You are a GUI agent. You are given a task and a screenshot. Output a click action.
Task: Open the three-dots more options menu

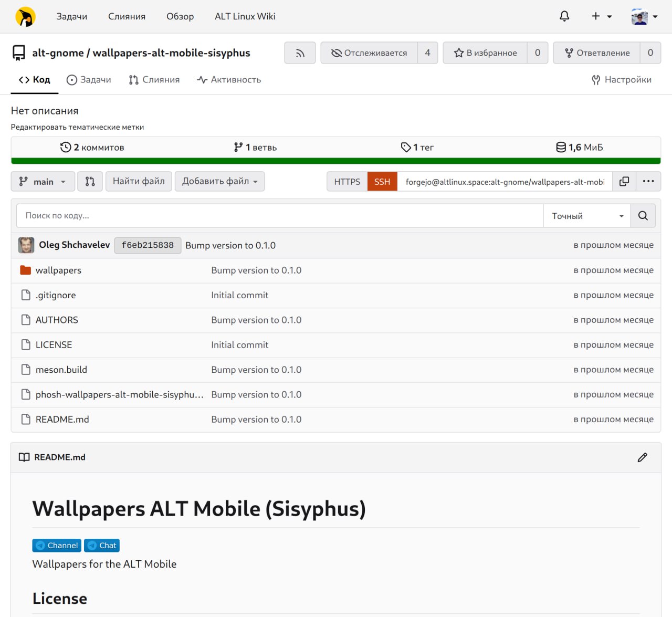click(648, 182)
